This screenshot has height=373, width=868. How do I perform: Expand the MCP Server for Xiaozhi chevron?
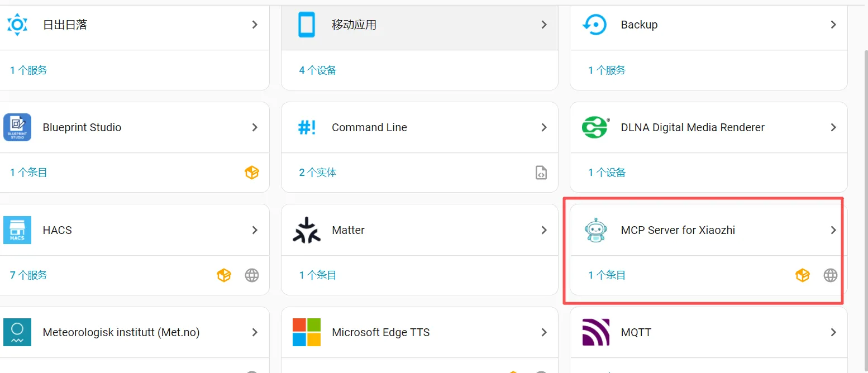point(833,230)
